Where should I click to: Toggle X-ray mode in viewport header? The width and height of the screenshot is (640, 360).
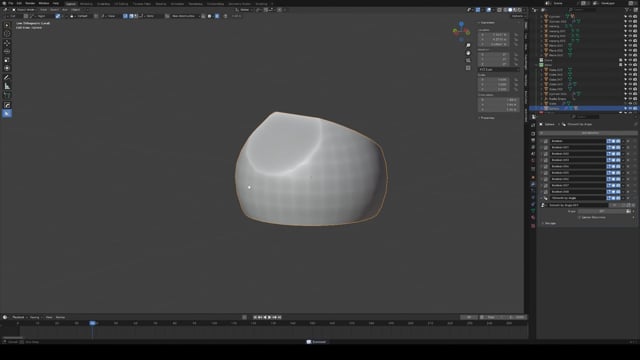click(499, 10)
